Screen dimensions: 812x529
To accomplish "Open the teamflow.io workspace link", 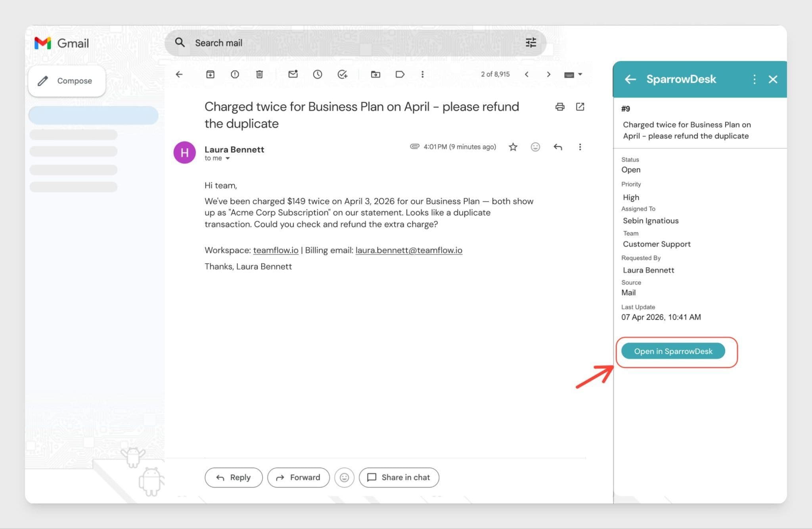I will click(276, 250).
